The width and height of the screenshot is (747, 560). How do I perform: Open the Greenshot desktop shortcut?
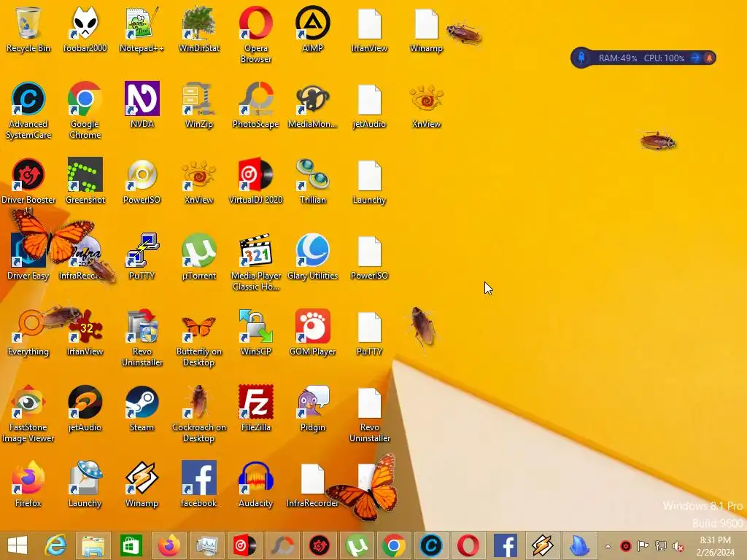[85, 181]
